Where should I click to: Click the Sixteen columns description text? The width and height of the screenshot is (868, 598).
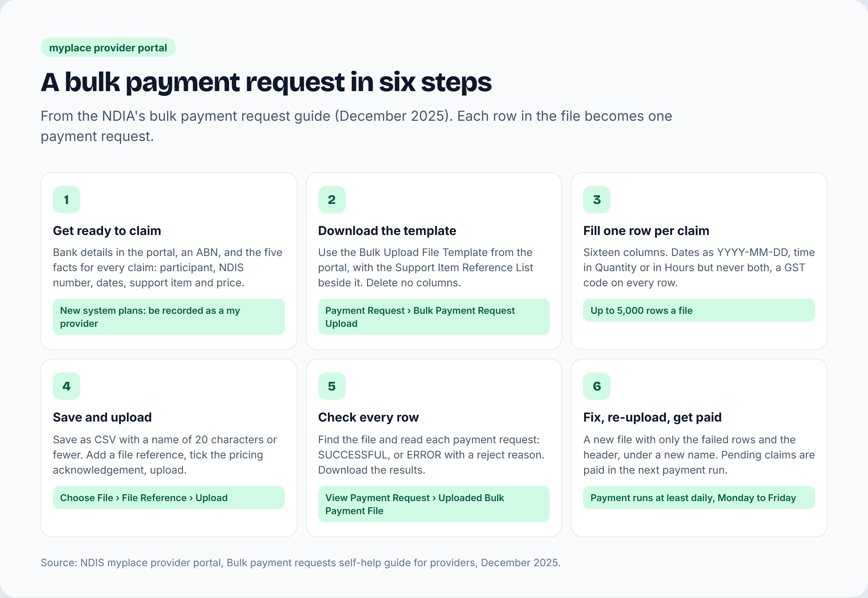699,268
